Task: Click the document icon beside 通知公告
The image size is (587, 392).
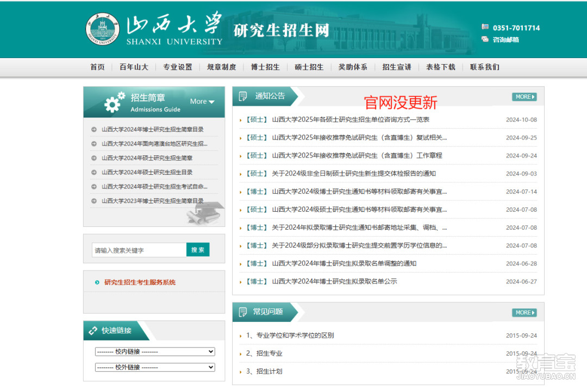Action: tap(243, 96)
